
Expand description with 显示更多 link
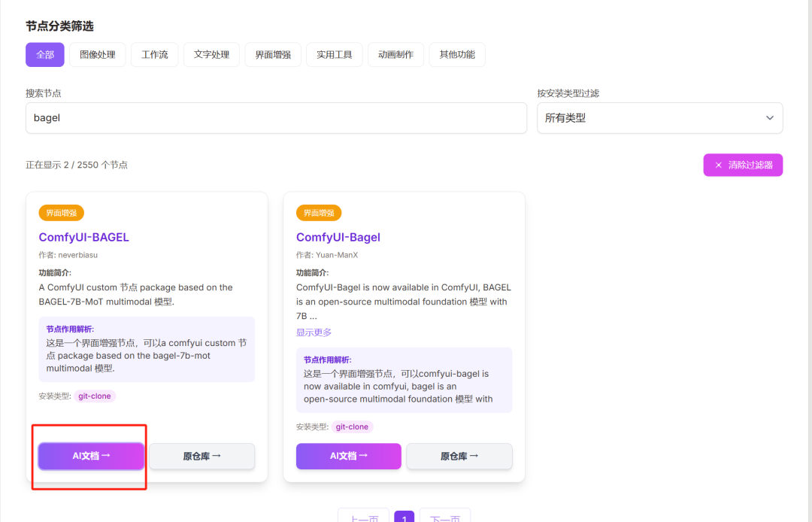[314, 332]
